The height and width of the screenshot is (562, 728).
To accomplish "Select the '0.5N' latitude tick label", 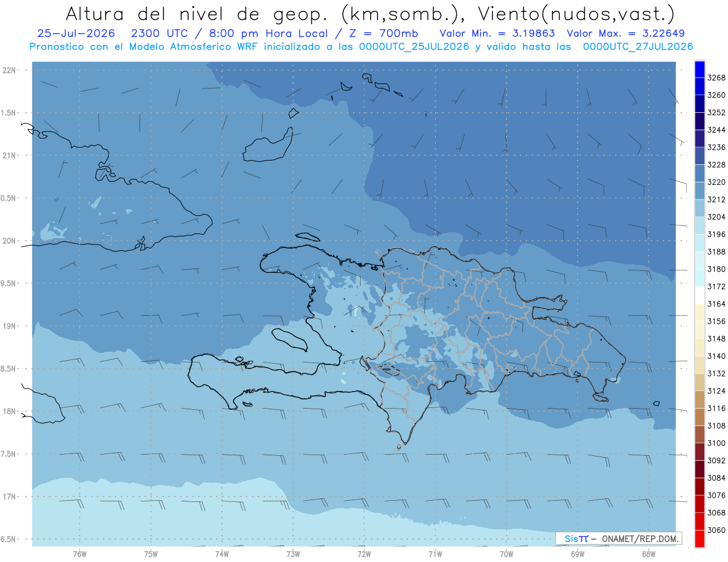I will click(x=9, y=198).
